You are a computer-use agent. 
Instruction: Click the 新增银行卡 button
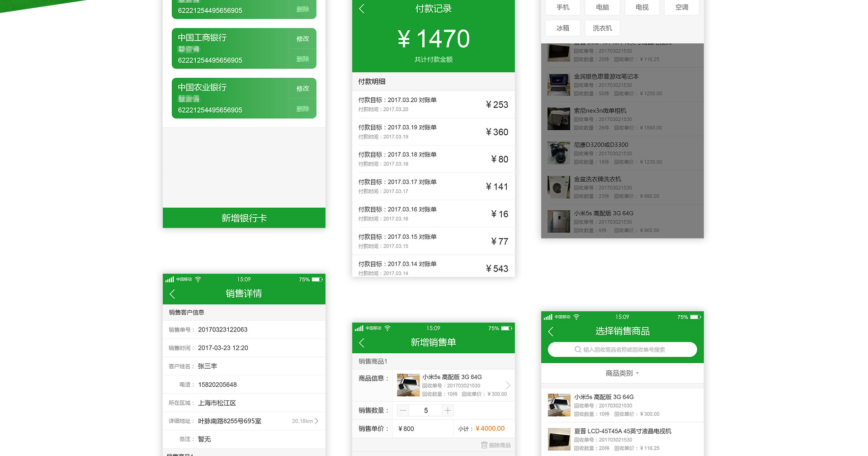(244, 218)
